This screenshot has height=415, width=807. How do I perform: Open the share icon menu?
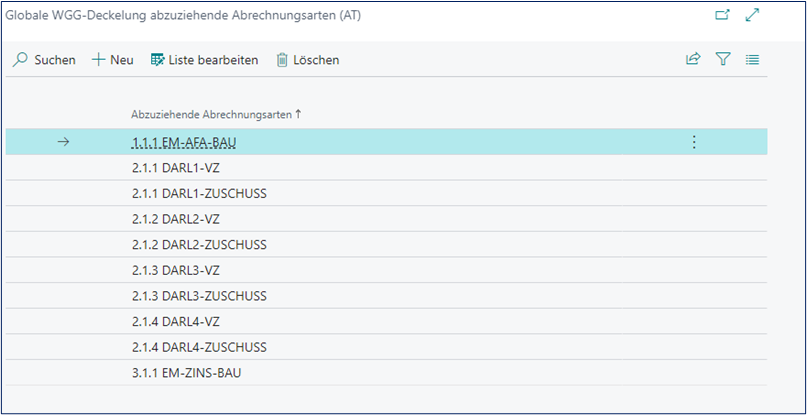[x=693, y=60]
